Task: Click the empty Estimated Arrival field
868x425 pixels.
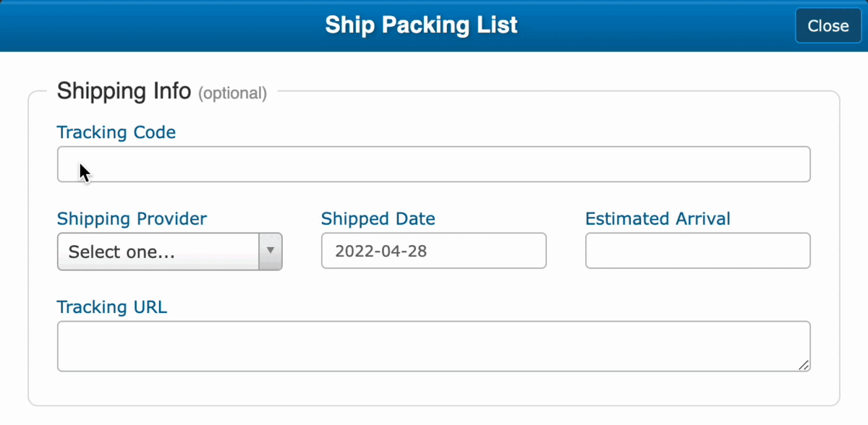Action: click(x=697, y=251)
